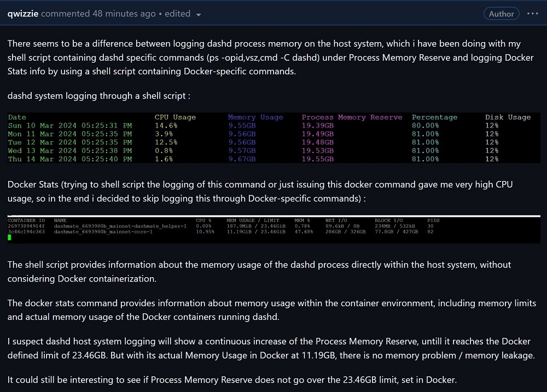
Task: Expand the 'edited' history dropdown arrow
Action: [x=199, y=15]
